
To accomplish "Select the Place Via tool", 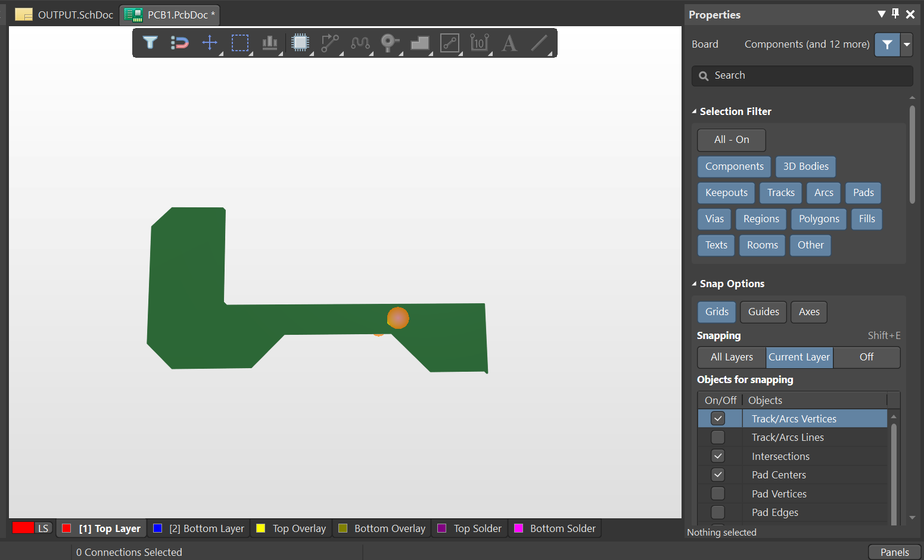I will [390, 43].
